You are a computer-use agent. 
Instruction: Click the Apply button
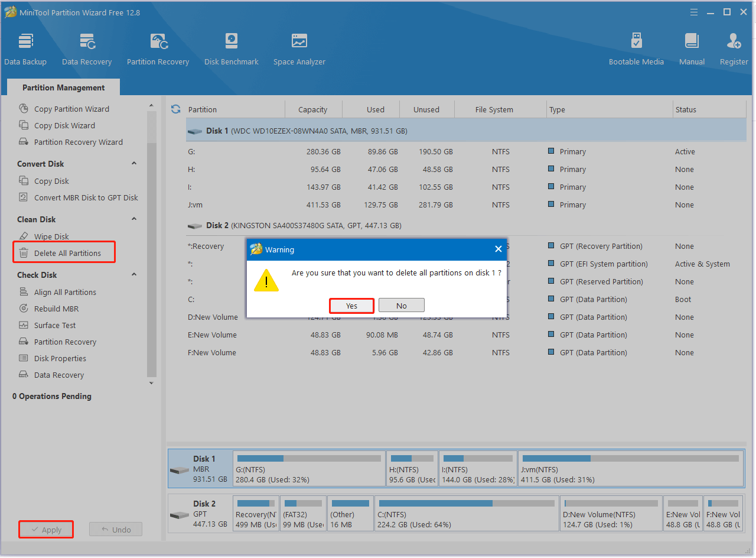click(x=46, y=530)
